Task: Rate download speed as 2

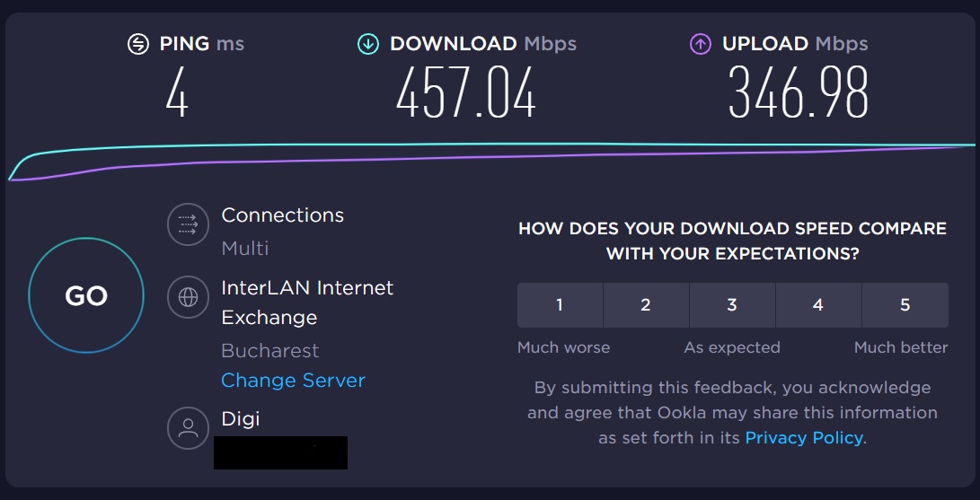Action: [x=646, y=305]
